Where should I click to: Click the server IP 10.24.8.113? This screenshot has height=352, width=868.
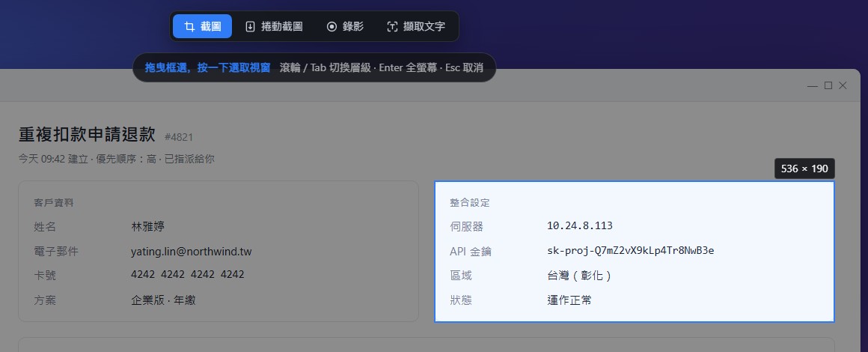pos(580,225)
